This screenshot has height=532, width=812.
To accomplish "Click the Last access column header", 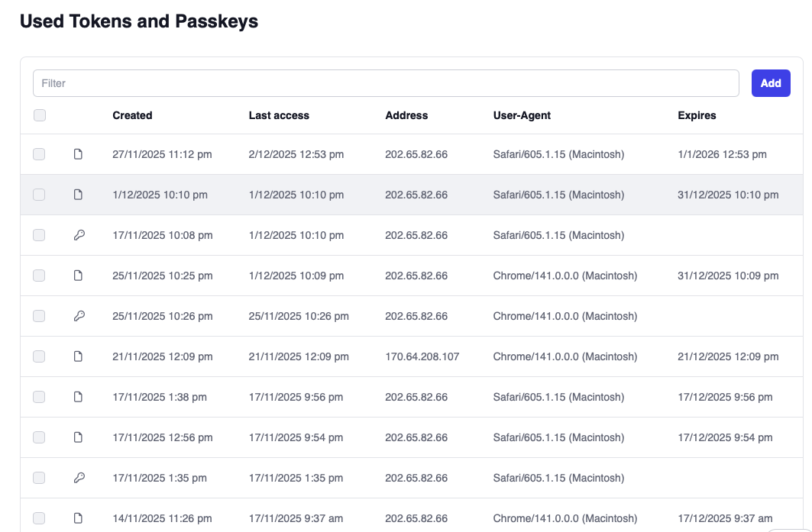I will [x=279, y=115].
